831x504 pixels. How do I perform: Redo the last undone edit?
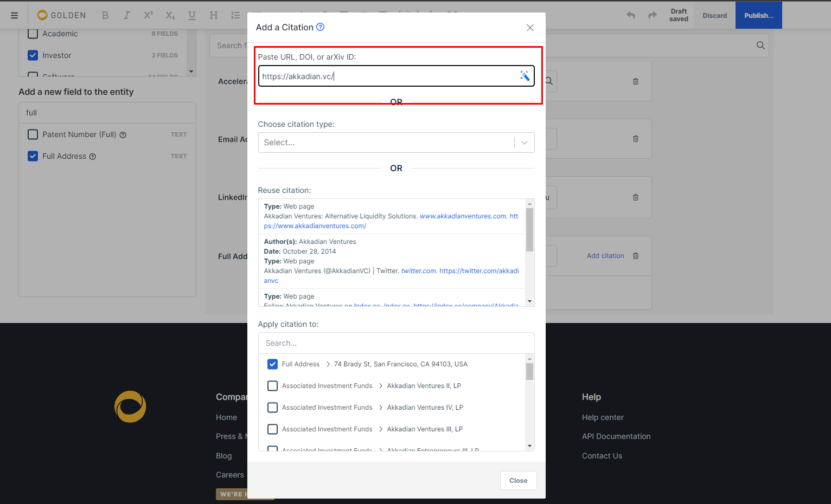tap(653, 15)
